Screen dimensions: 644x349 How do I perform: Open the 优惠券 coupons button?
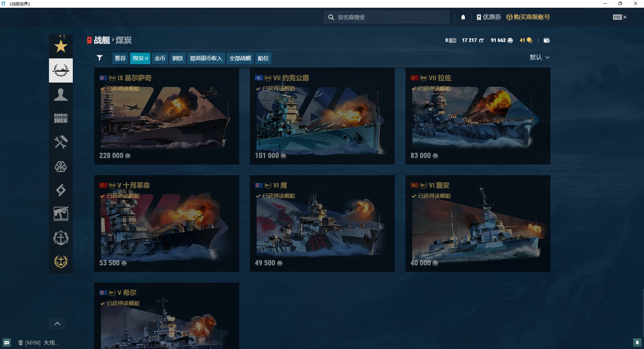click(489, 17)
